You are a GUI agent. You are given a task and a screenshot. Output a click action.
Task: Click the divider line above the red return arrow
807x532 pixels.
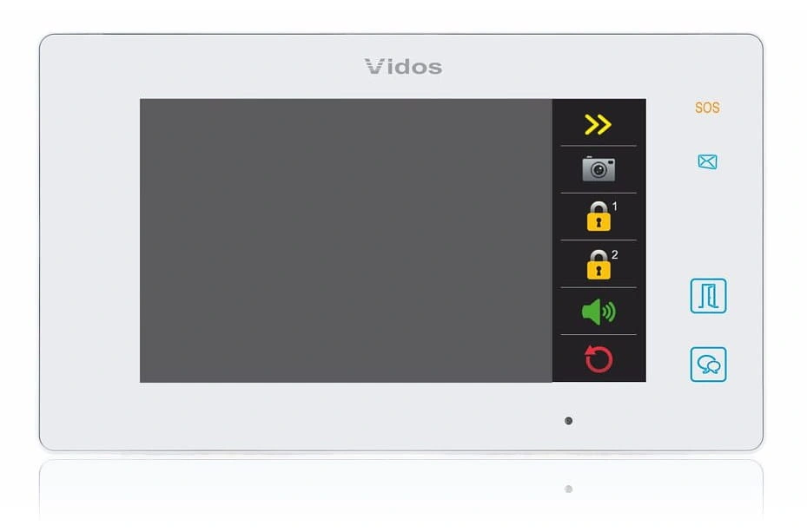599,335
